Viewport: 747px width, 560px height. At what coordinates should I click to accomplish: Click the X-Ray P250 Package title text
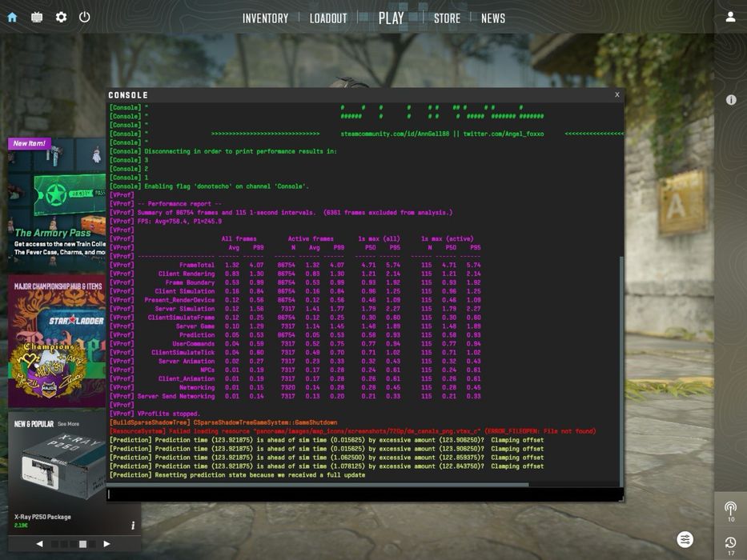(x=42, y=517)
